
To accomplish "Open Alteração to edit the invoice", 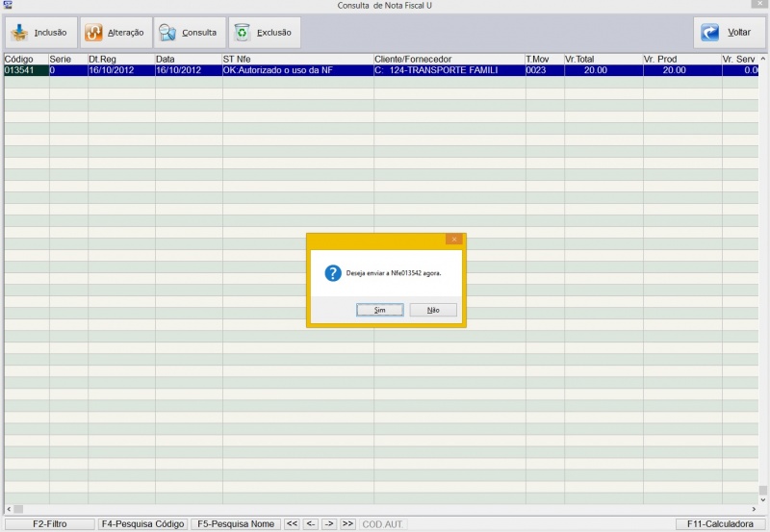I will (x=115, y=33).
